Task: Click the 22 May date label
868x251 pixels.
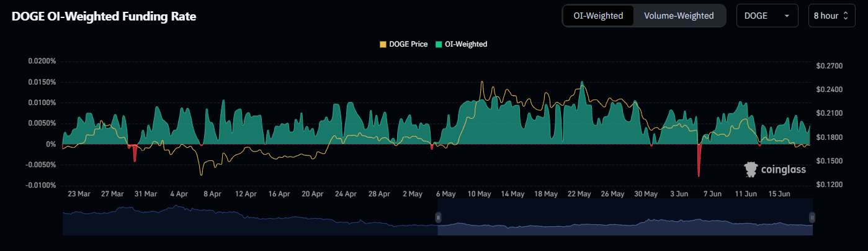Action: [x=579, y=194]
